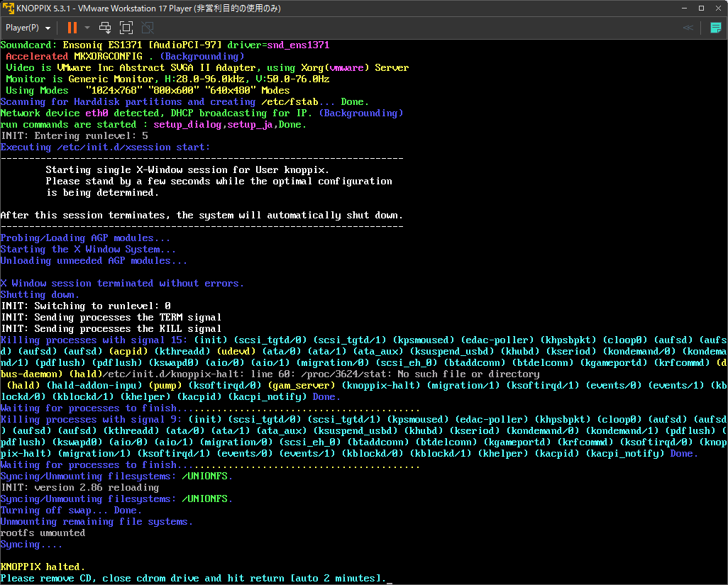728x585 pixels.
Task: Click the 'INIT: version 2.86 reloading' line
Action: tap(80, 488)
